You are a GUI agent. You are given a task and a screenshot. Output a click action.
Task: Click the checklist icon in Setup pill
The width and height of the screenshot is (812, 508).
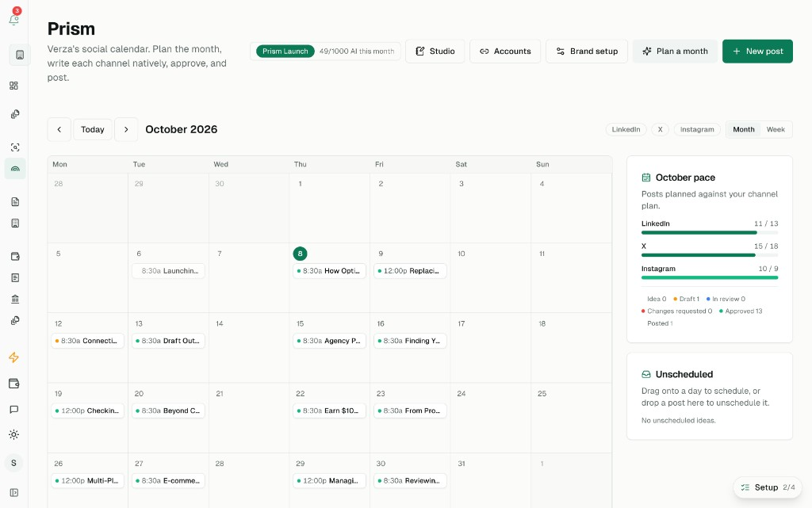745,487
